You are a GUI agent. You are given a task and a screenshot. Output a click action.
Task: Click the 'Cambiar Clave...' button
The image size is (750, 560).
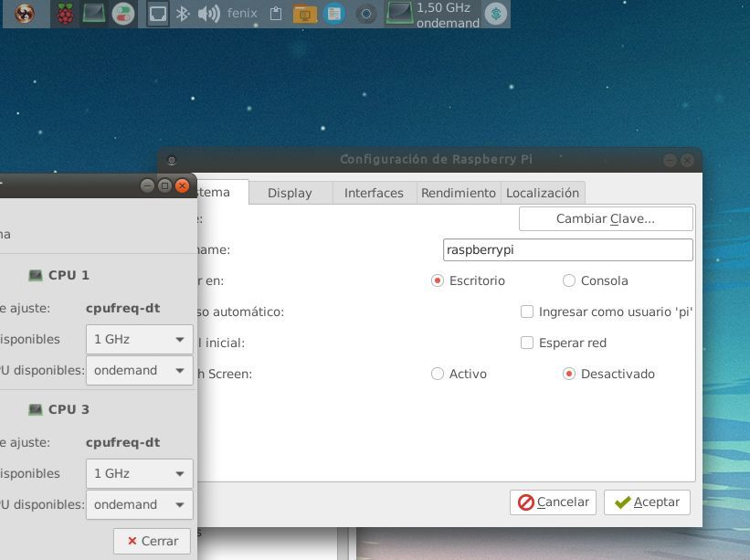click(606, 218)
